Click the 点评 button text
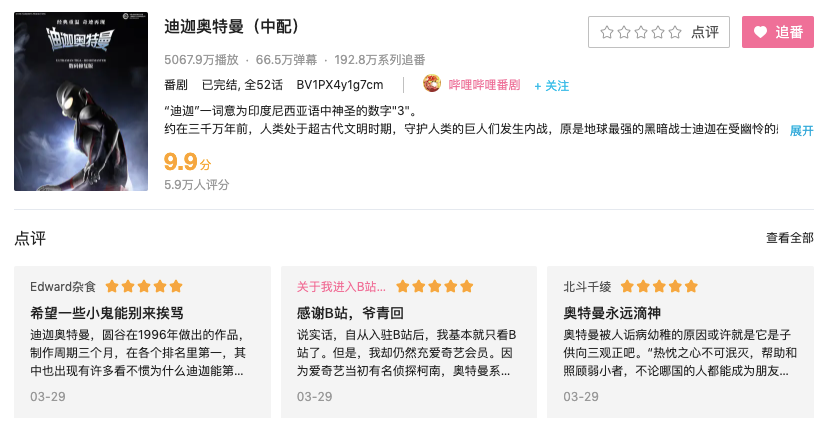The width and height of the screenshot is (840, 430). (705, 32)
